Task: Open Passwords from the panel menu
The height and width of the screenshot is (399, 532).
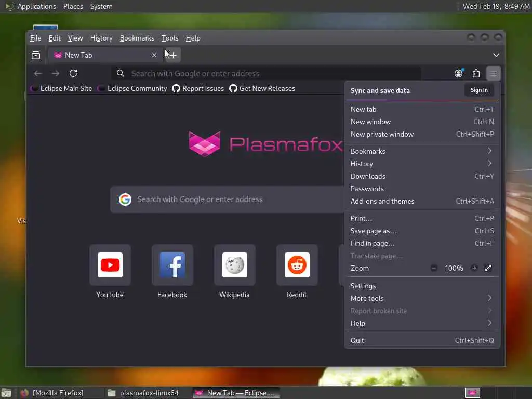Action: tap(422, 189)
